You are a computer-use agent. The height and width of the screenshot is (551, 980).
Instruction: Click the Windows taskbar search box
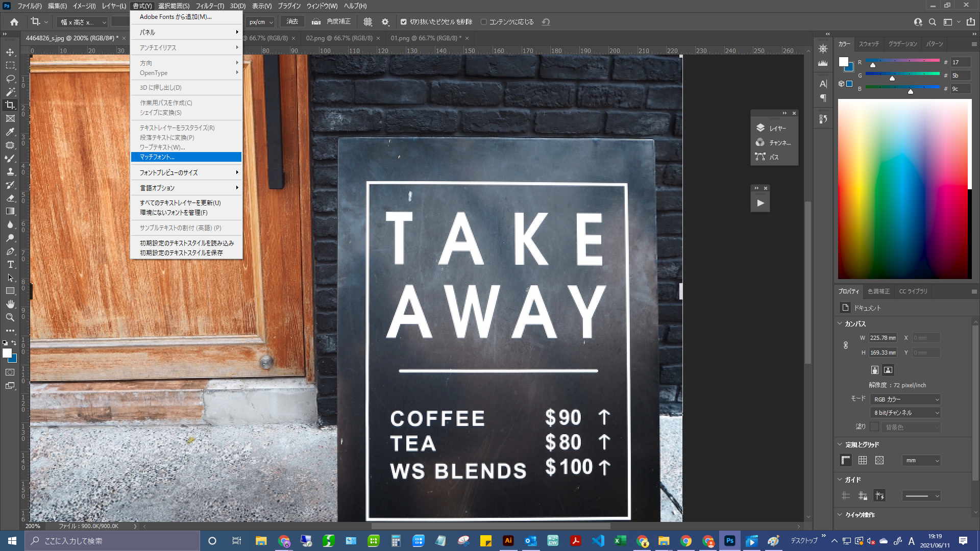pyautogui.click(x=112, y=541)
